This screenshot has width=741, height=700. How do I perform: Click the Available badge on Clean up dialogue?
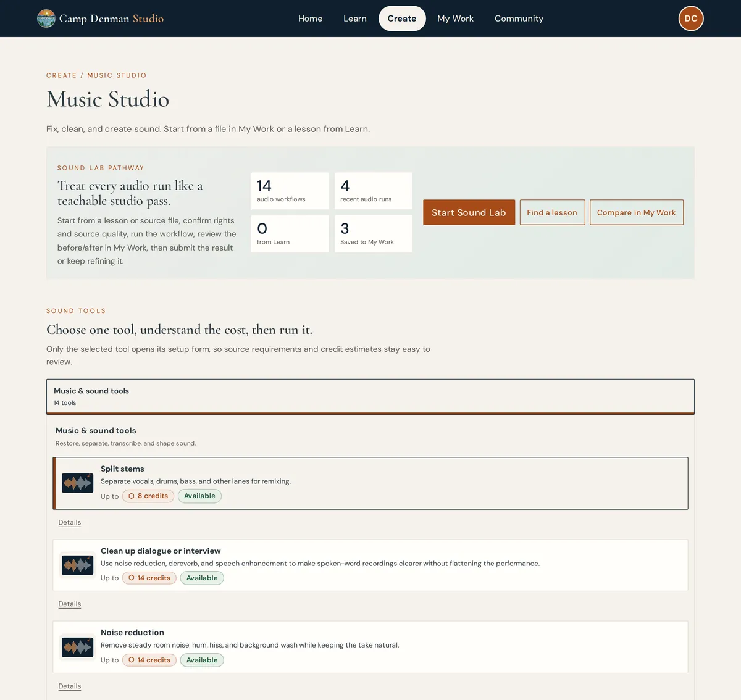click(202, 578)
